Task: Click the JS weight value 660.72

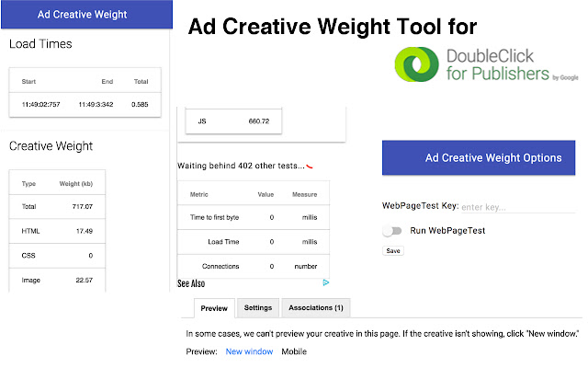Action: click(259, 121)
